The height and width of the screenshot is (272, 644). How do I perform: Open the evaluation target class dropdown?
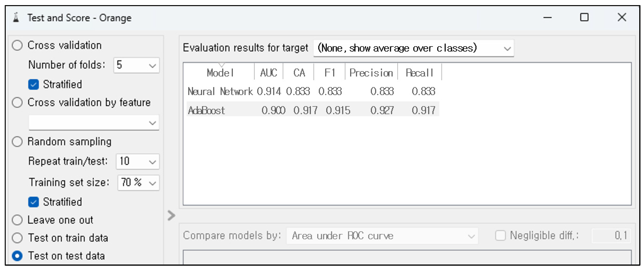coord(414,48)
